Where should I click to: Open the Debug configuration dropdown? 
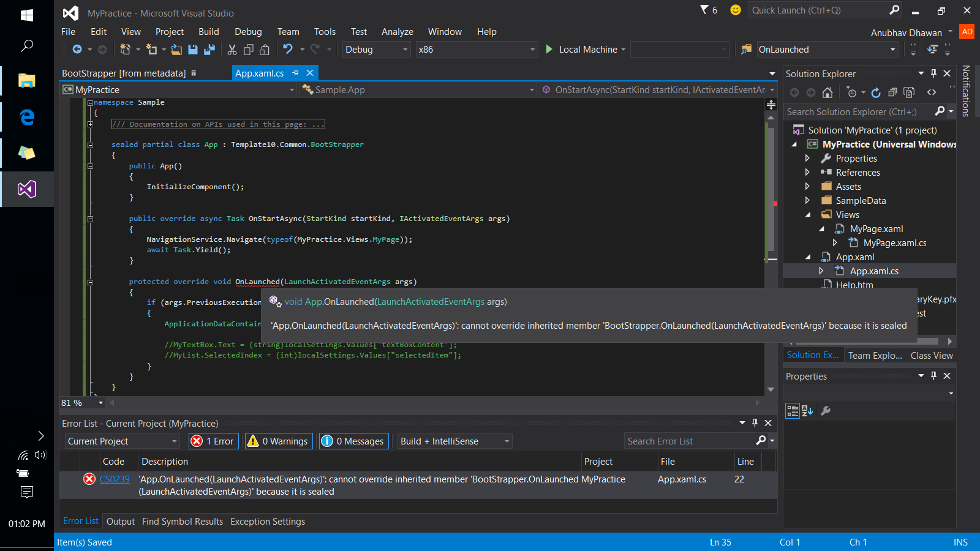point(376,50)
